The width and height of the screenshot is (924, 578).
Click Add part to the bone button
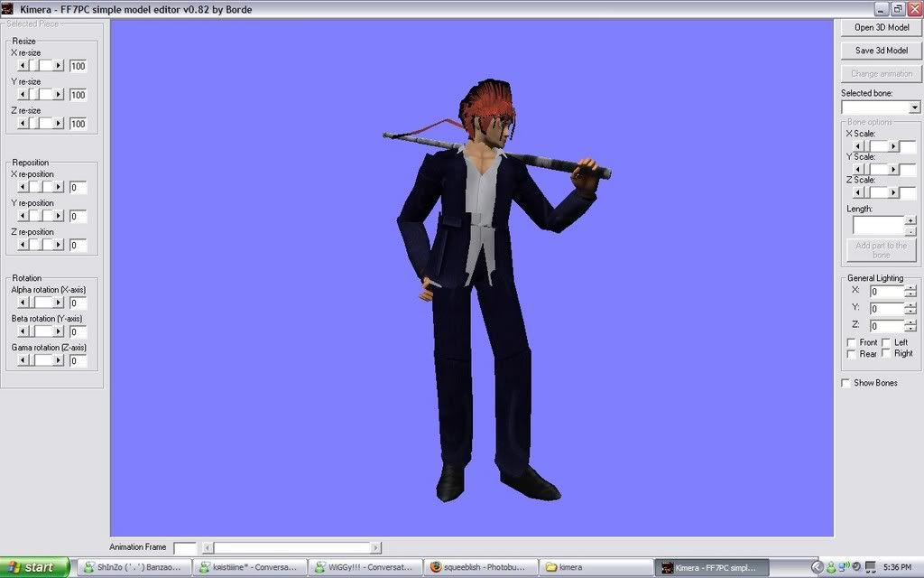(881, 250)
